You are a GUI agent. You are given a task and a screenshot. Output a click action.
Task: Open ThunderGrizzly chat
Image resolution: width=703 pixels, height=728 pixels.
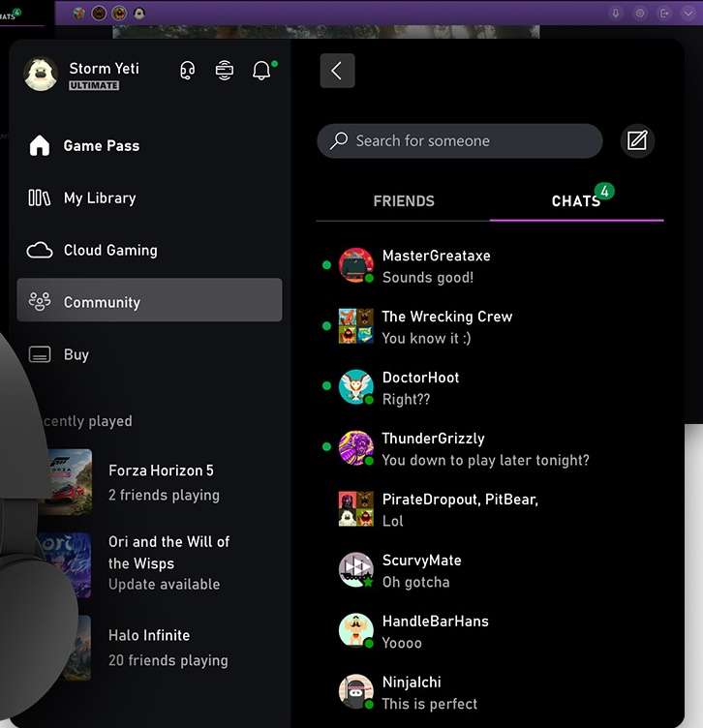point(490,448)
